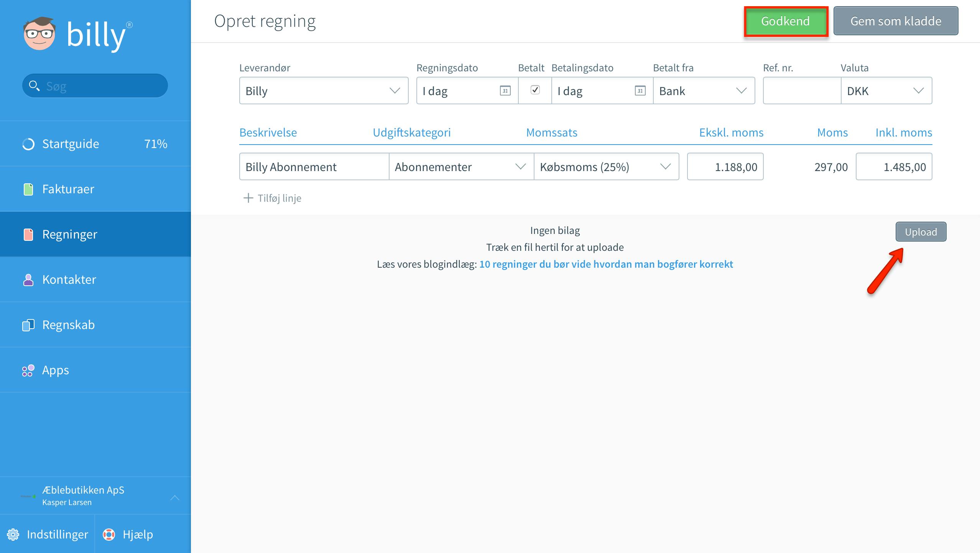
Task: Open the Betalingsdato calendar icon
Action: tap(640, 91)
